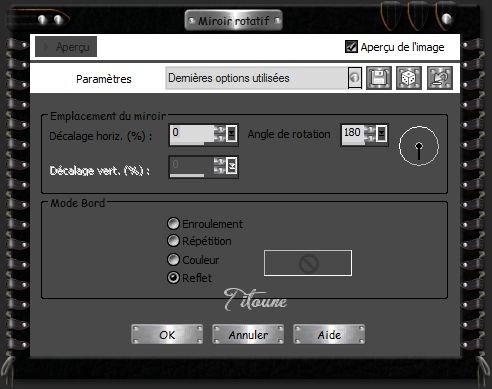Click the Mode Bord group label
Viewport: 492px width, 389px height.
point(78,203)
